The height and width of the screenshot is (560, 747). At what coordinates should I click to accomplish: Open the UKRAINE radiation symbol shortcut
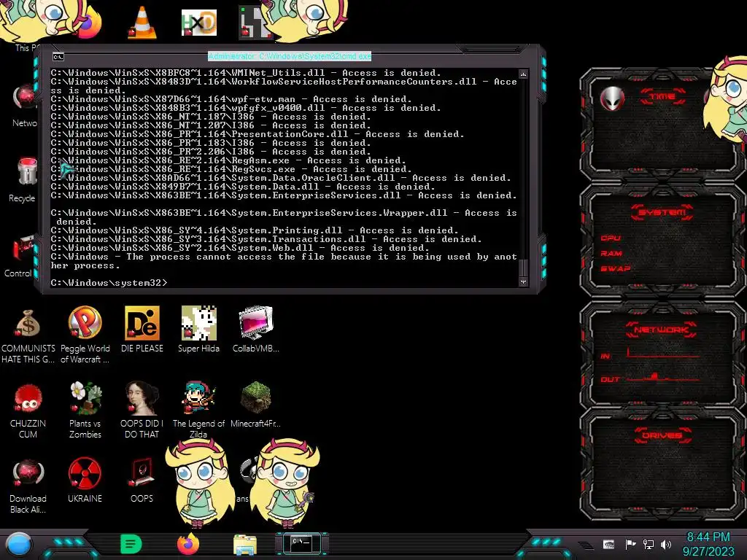(85, 480)
